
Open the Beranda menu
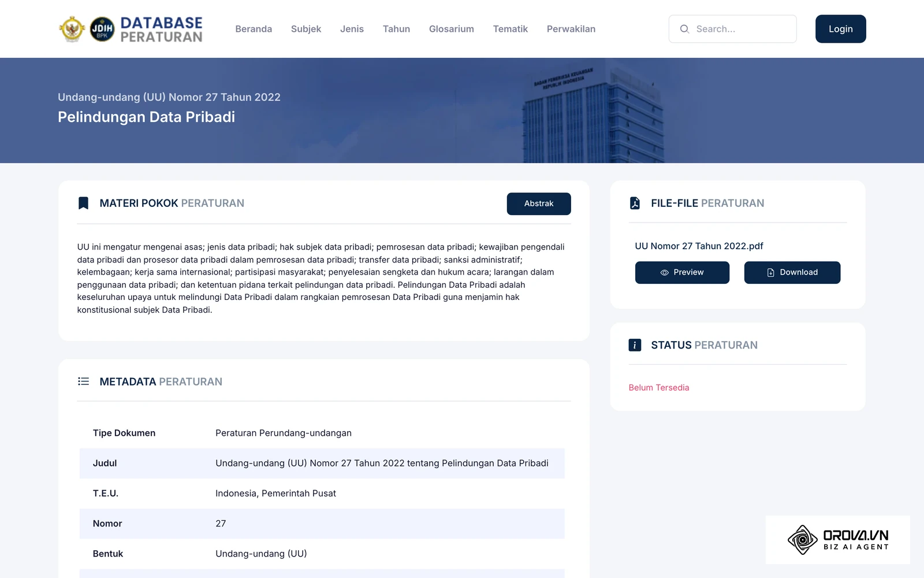pyautogui.click(x=254, y=29)
